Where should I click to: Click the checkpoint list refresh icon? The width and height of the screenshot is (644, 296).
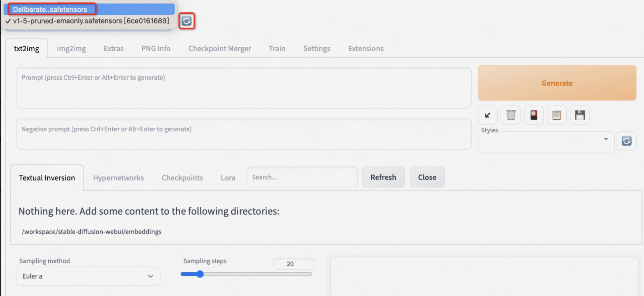click(186, 21)
